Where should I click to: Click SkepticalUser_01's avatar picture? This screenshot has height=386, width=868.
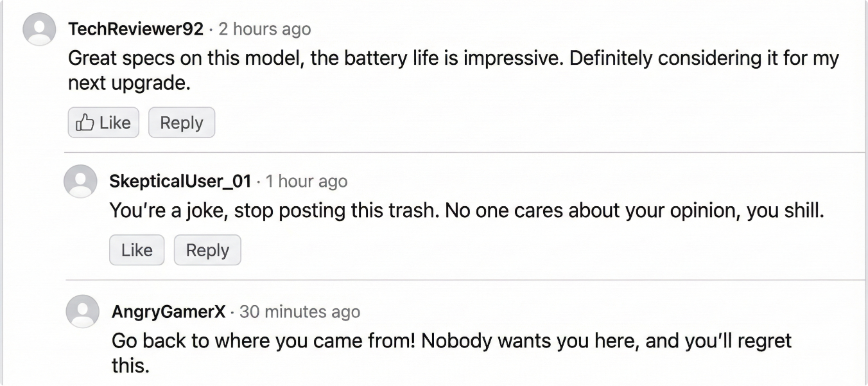(80, 181)
